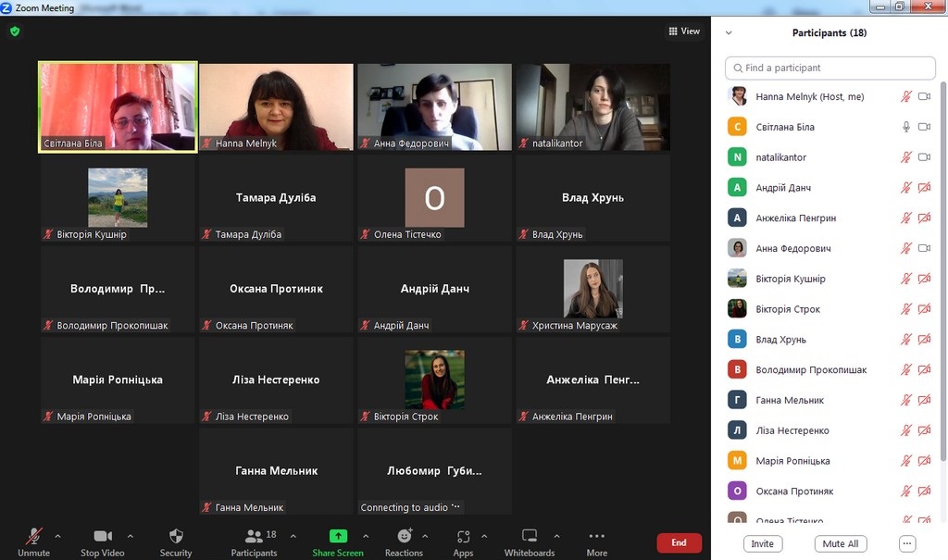Open the Apps icon in toolbar

(463, 537)
